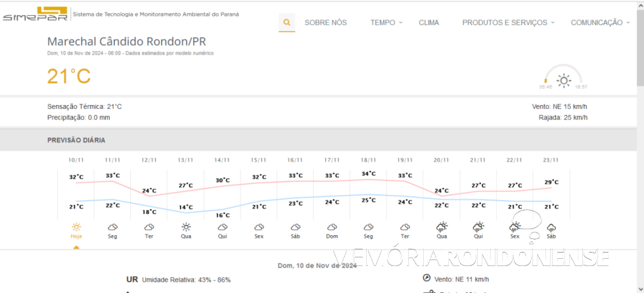This screenshot has width=644, height=293.
Task: Select Saturday 23/11 rain forecast icon
Action: click(551, 227)
